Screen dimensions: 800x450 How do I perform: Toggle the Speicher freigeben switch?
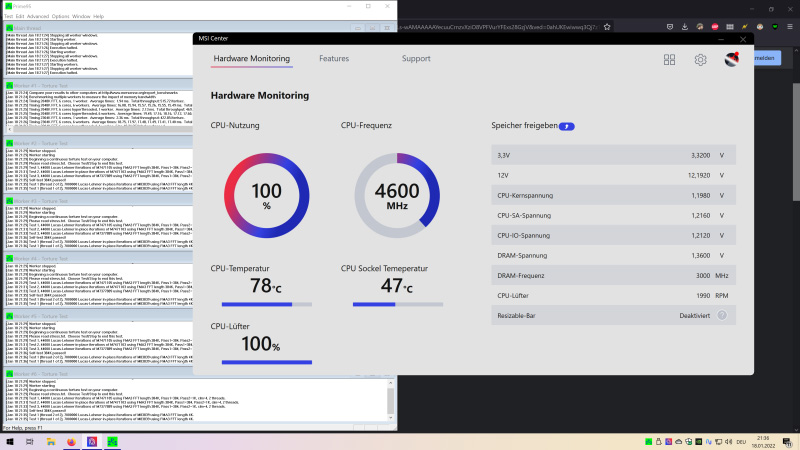coord(566,126)
